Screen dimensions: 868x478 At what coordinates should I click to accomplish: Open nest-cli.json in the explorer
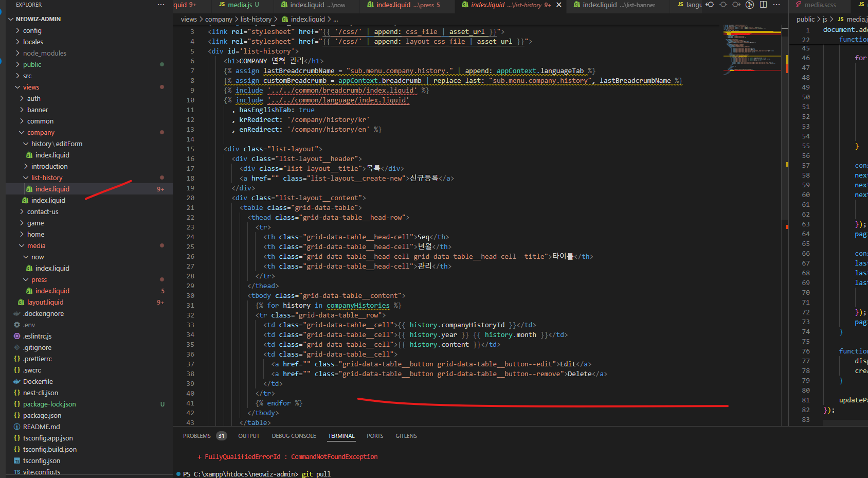[89, 393]
